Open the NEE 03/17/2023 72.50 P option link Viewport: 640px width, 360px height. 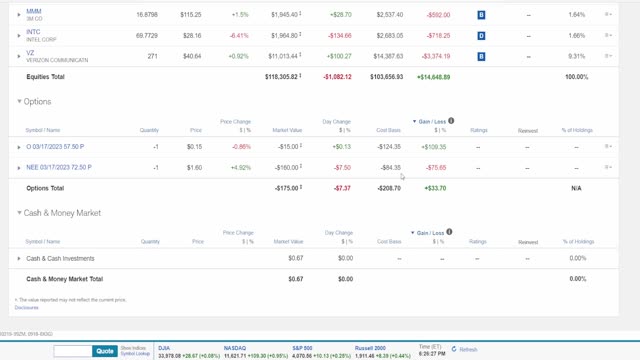click(x=59, y=167)
